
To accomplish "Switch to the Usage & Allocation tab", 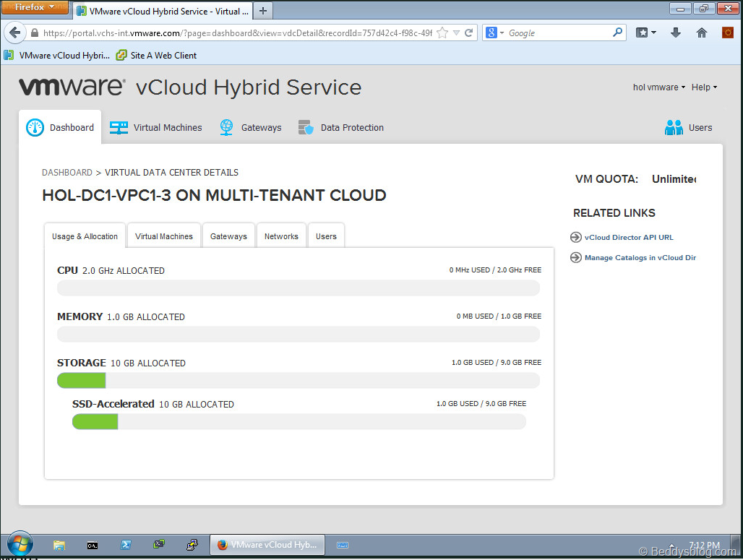I will (x=85, y=236).
